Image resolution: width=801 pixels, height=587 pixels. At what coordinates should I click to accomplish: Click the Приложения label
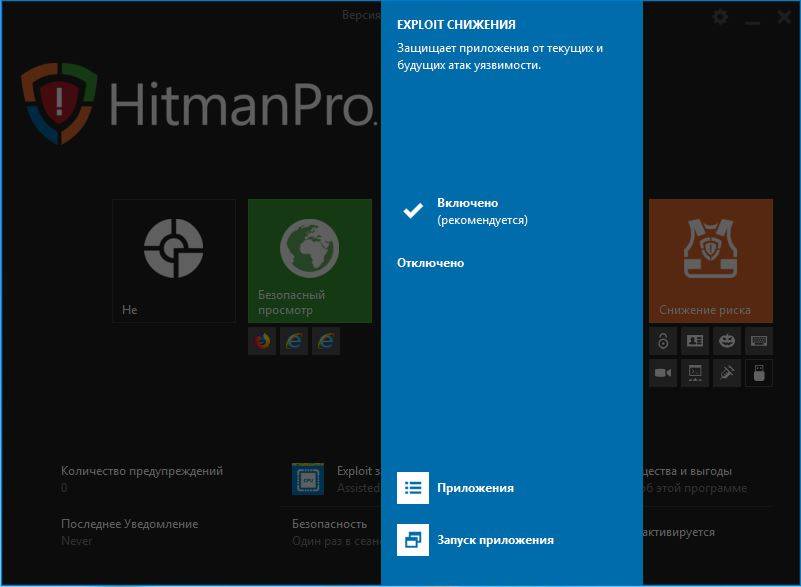pos(475,488)
